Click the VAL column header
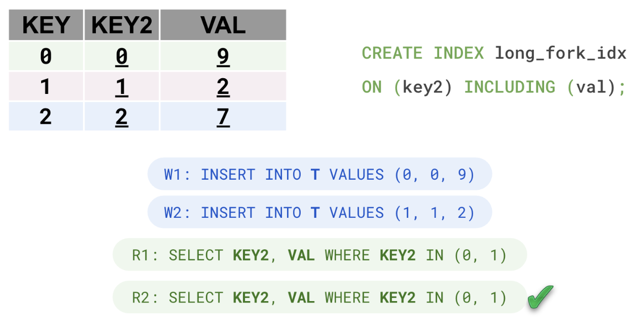 point(223,25)
